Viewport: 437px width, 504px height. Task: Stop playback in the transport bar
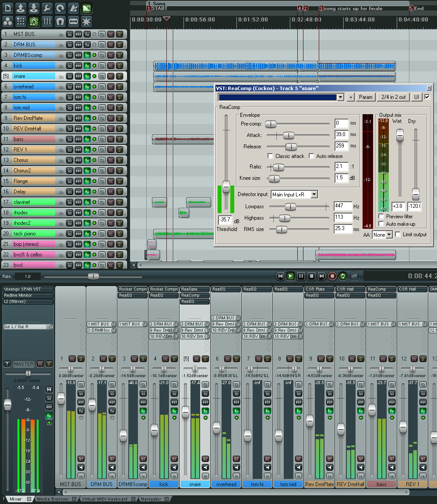click(x=311, y=276)
